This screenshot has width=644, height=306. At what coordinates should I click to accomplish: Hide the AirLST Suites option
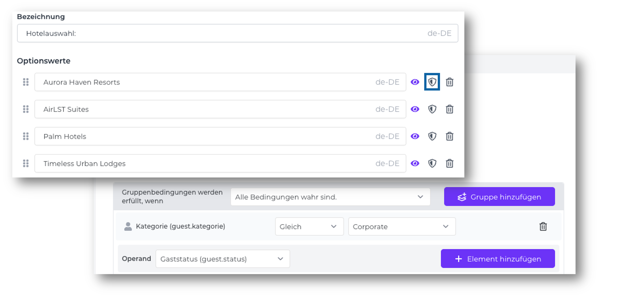[415, 109]
